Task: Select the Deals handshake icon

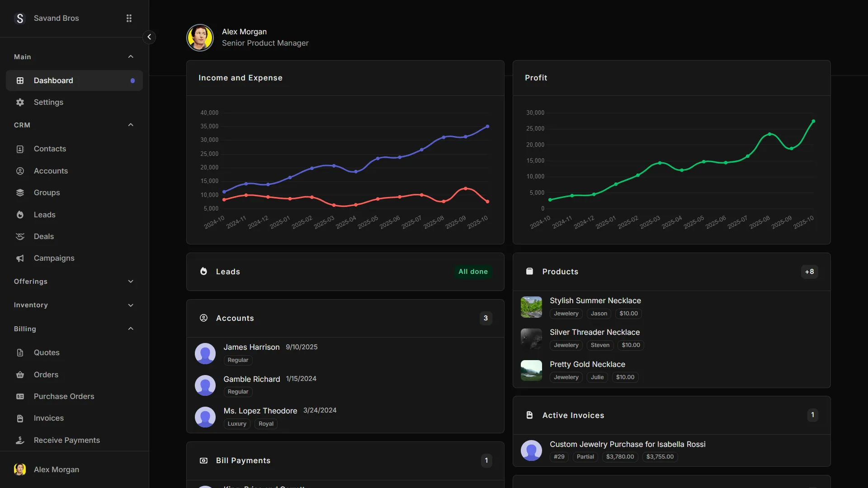Action: (20, 236)
